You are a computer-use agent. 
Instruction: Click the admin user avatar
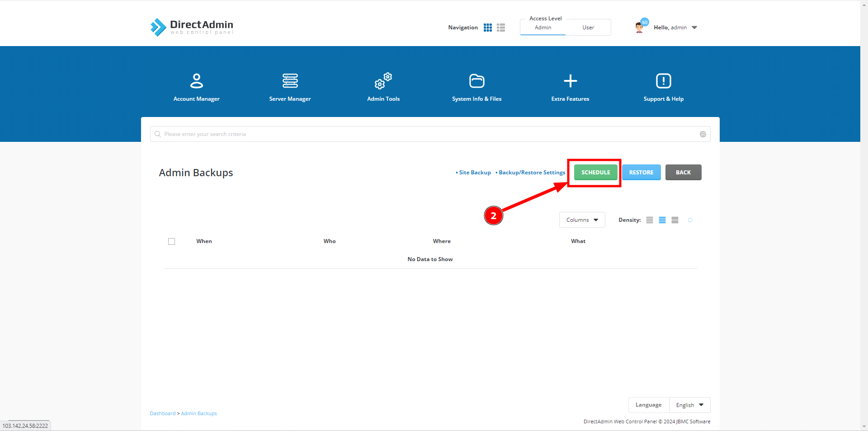(x=639, y=27)
